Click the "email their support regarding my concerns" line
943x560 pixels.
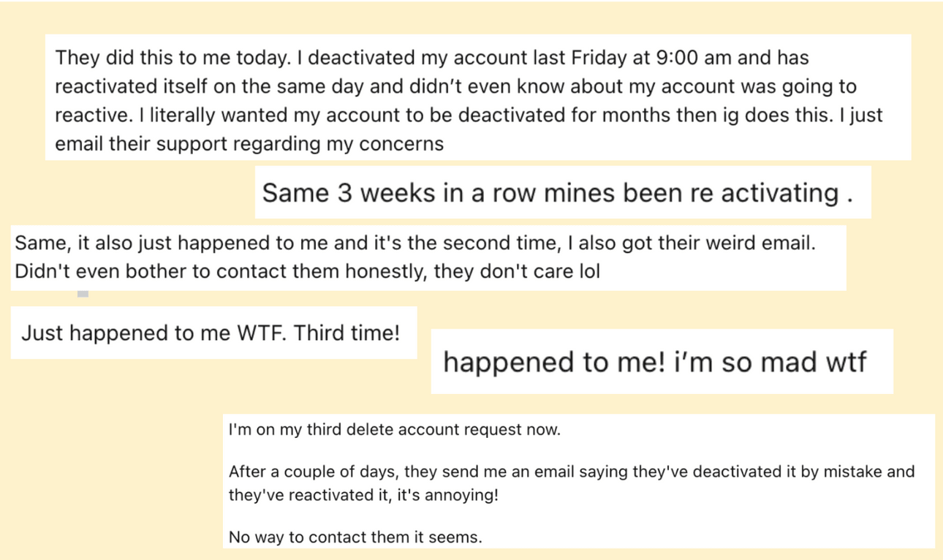pyautogui.click(x=249, y=143)
